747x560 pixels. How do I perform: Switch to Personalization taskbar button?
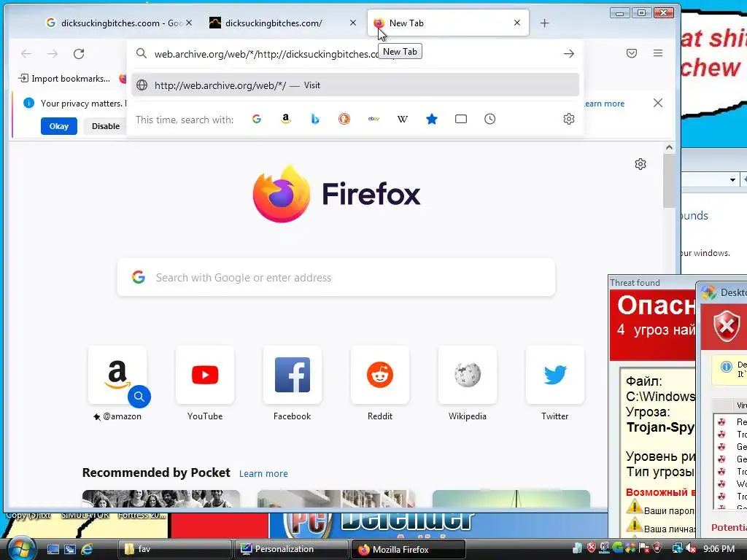291,549
